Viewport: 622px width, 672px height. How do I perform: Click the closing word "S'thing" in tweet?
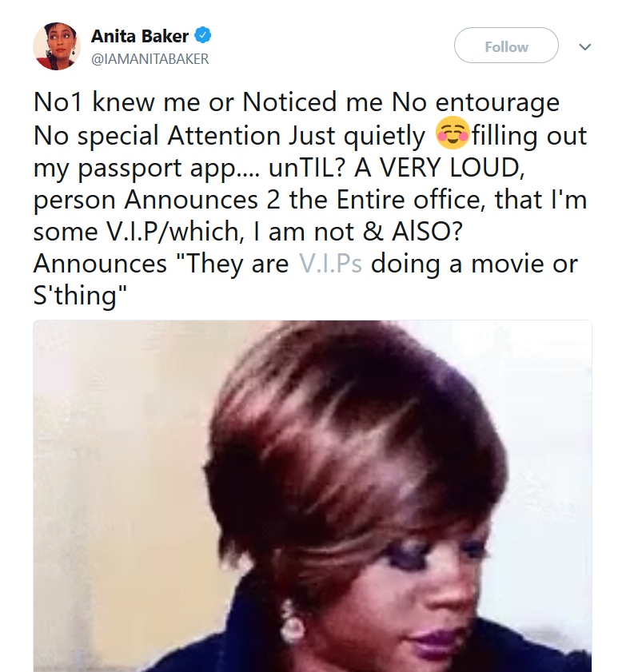click(x=80, y=296)
